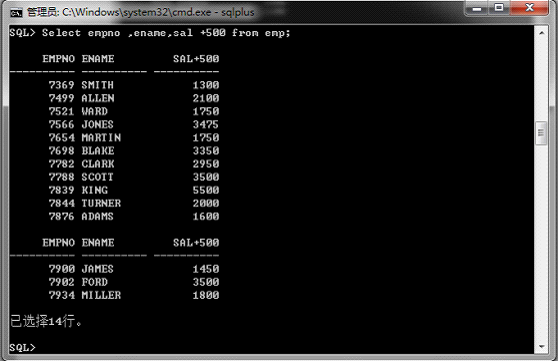Viewport: 558px width, 361px height.
Task: Close the sqlplus console window
Action: 529,8
